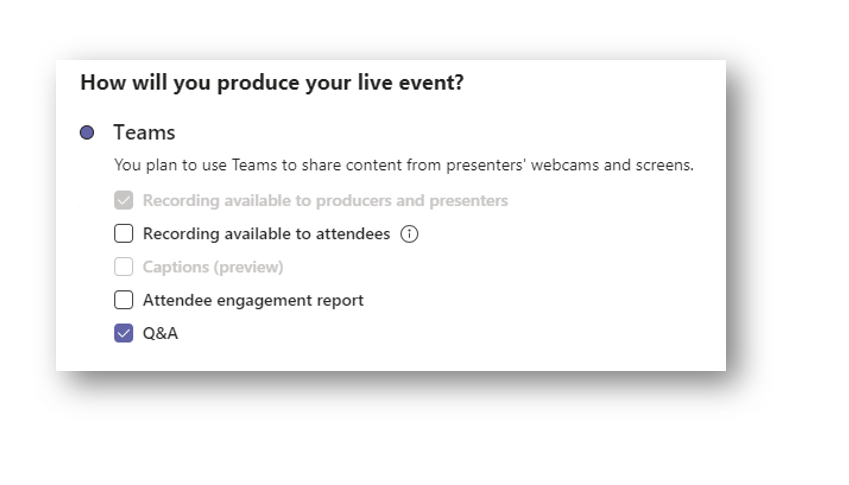Click the word 'presenters' in the Teams description

(487, 165)
